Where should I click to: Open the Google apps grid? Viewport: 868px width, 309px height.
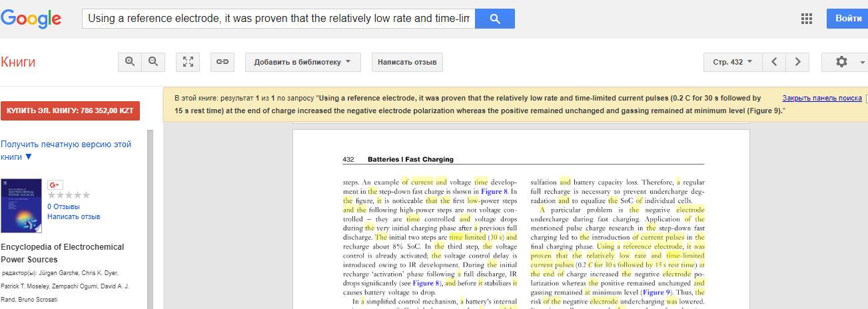click(807, 19)
